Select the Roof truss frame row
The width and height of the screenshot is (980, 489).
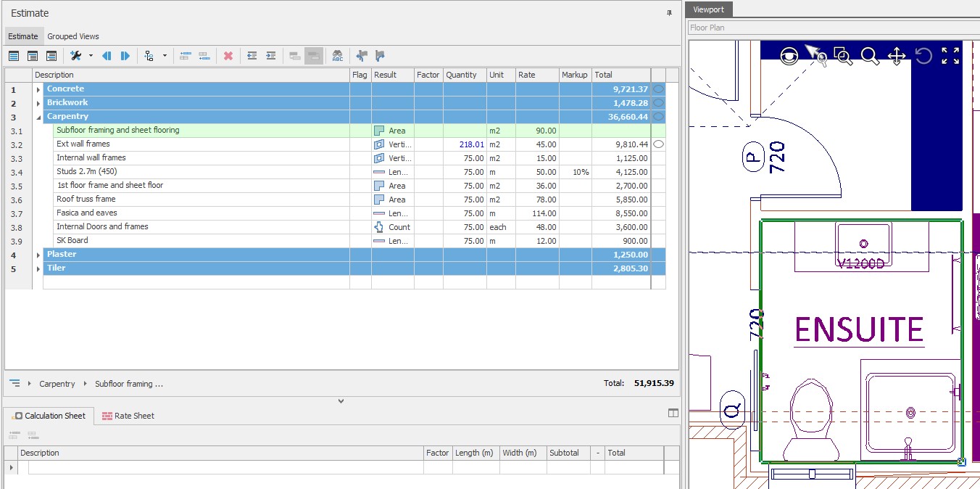coord(86,200)
